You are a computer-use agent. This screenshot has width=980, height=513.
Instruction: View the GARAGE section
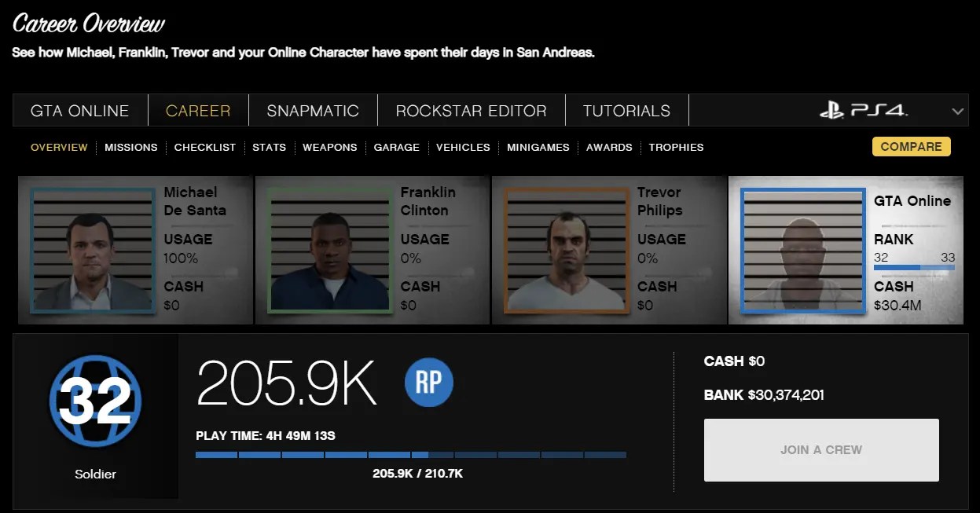click(396, 147)
